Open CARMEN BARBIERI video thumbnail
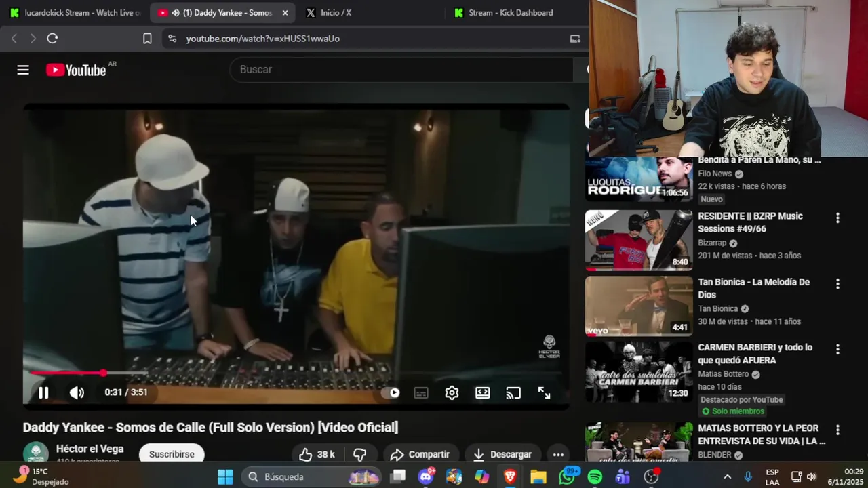 (x=639, y=371)
